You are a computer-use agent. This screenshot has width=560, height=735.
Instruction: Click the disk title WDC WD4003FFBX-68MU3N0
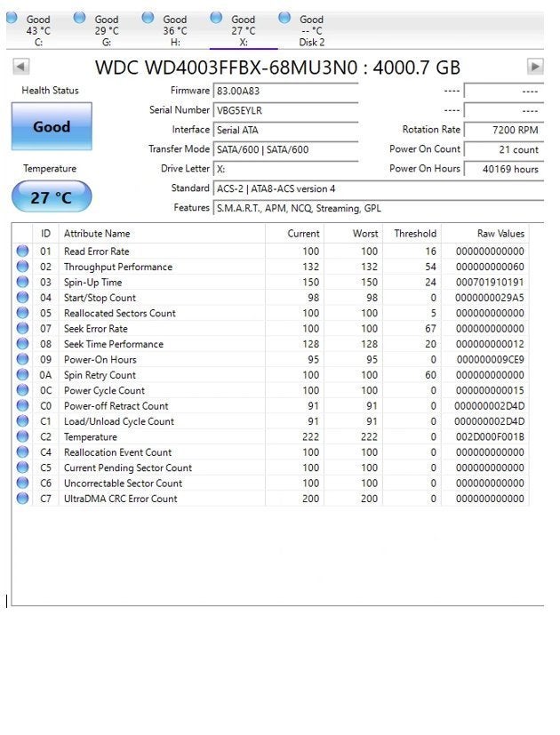(227, 68)
